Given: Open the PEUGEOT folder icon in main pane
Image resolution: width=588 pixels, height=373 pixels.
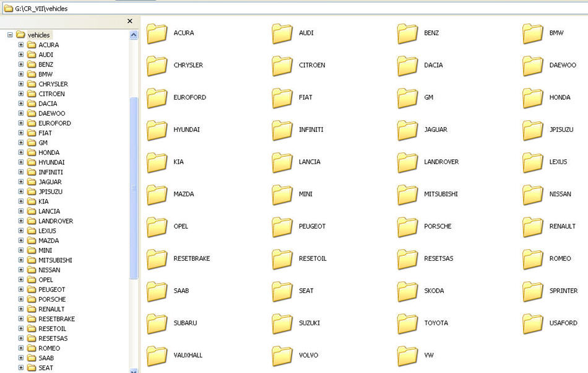Looking at the screenshot, I should (x=282, y=227).
